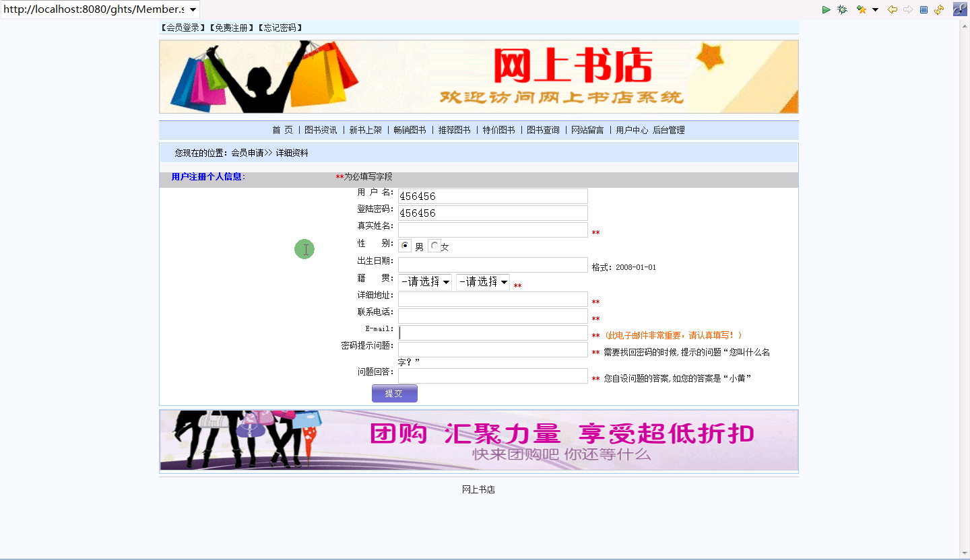Open the 会员登录 link
The height and width of the screenshot is (560, 970).
pyautogui.click(x=183, y=28)
